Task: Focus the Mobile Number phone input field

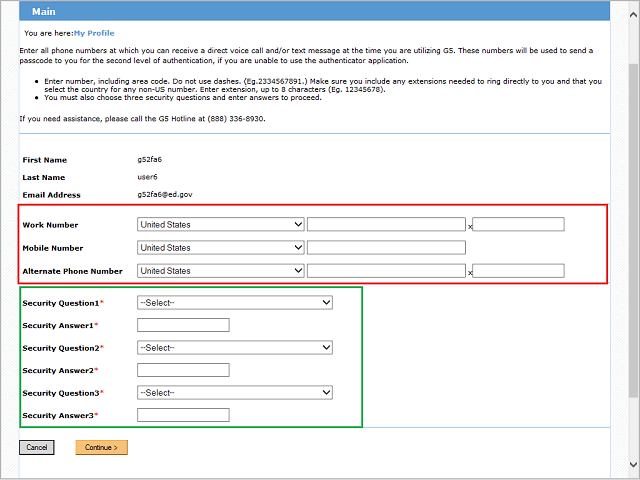Action: click(x=386, y=248)
